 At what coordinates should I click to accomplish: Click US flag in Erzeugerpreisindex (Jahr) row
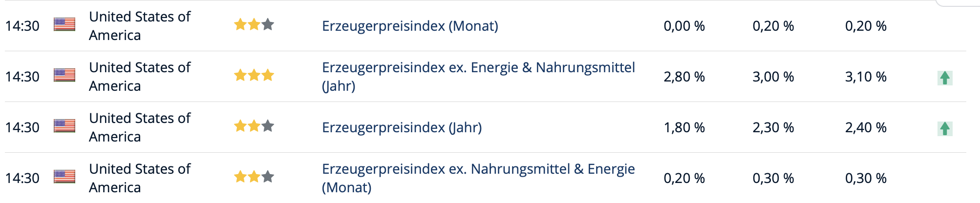point(64,126)
